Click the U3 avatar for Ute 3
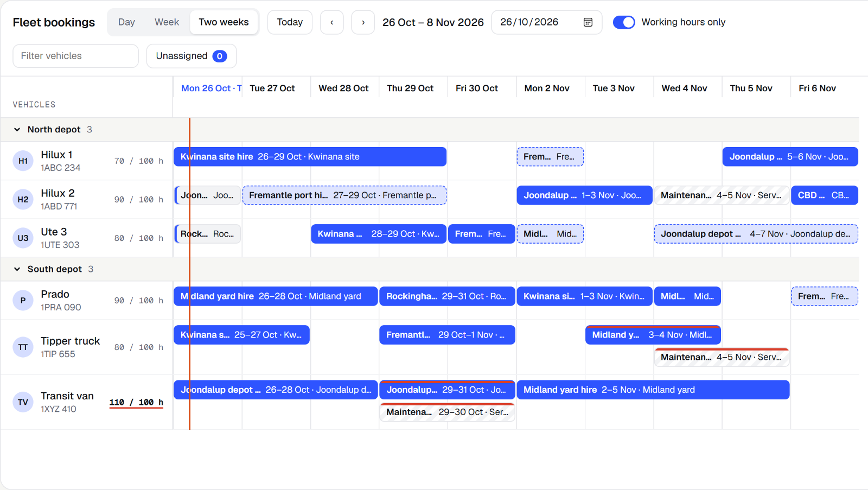 pos(23,238)
